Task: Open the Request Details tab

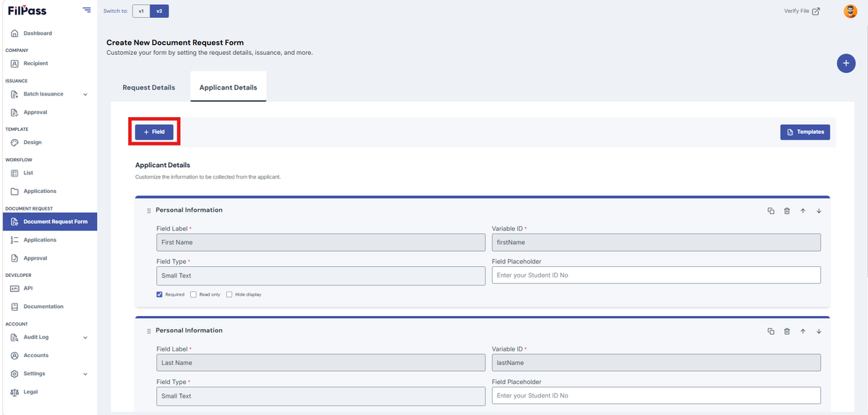Action: [149, 87]
